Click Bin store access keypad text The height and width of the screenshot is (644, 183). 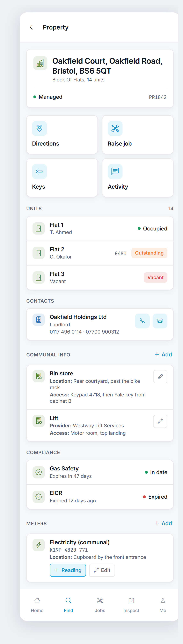click(98, 398)
